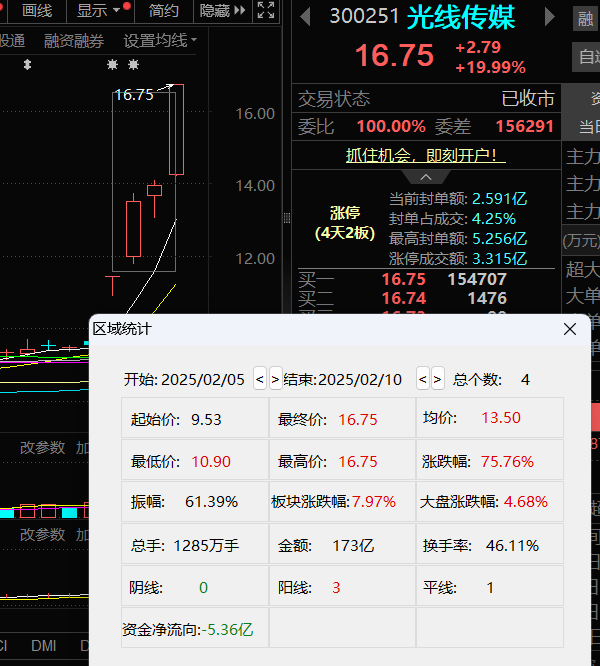
Task: Click the 起始价 9.53 cell
Action: click(x=194, y=418)
